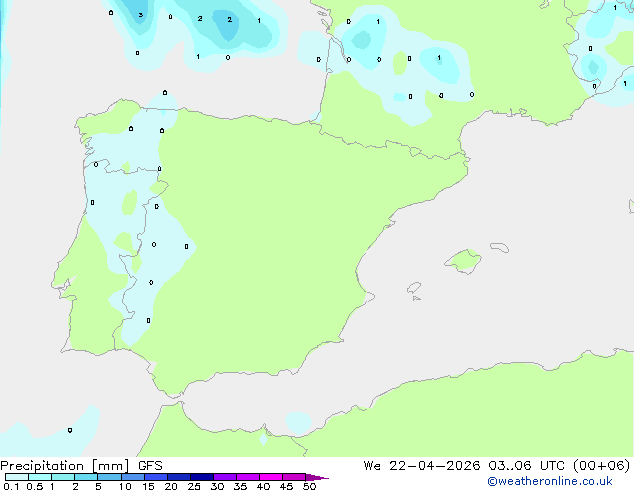Click the 0.5–1 mm legend color swatch
This screenshot has width=634, height=490.
click(x=40, y=477)
